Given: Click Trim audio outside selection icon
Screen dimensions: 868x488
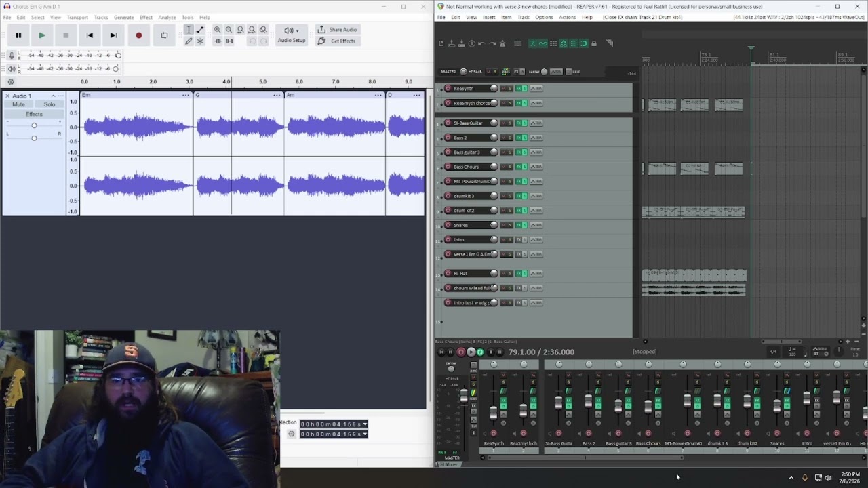Looking at the screenshot, I should coord(218,41).
